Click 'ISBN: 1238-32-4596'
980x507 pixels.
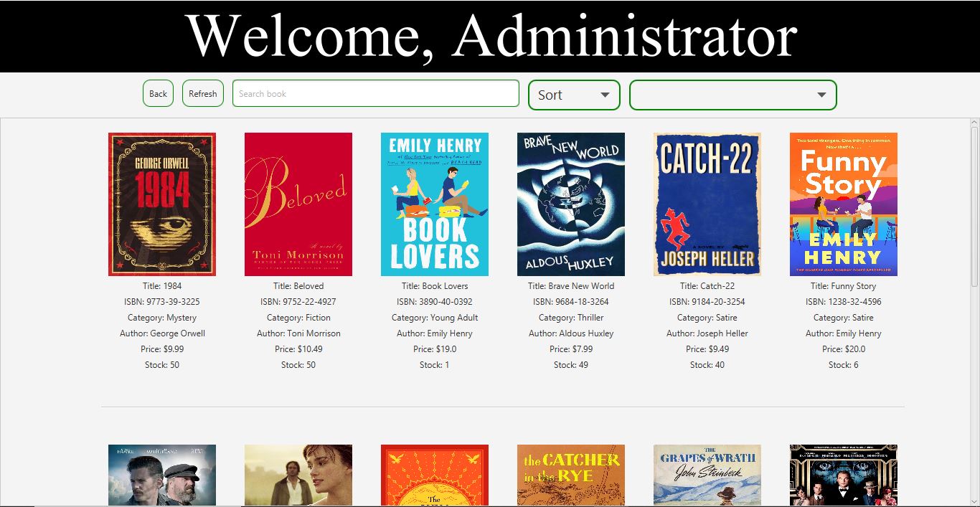pos(844,302)
